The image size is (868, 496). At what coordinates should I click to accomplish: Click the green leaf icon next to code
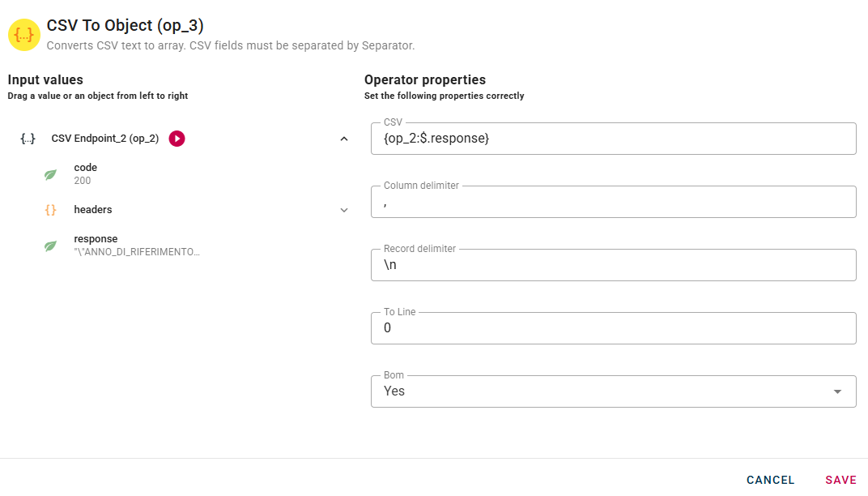[50, 174]
